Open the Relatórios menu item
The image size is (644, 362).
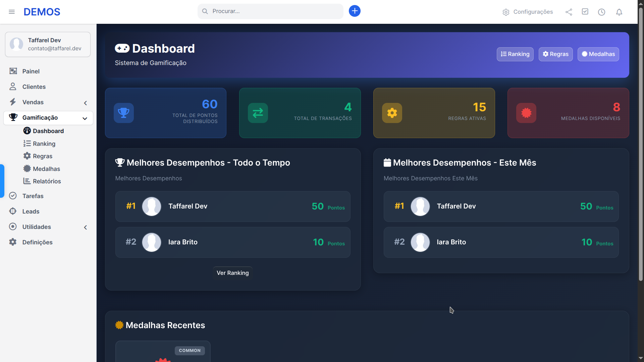click(x=47, y=181)
